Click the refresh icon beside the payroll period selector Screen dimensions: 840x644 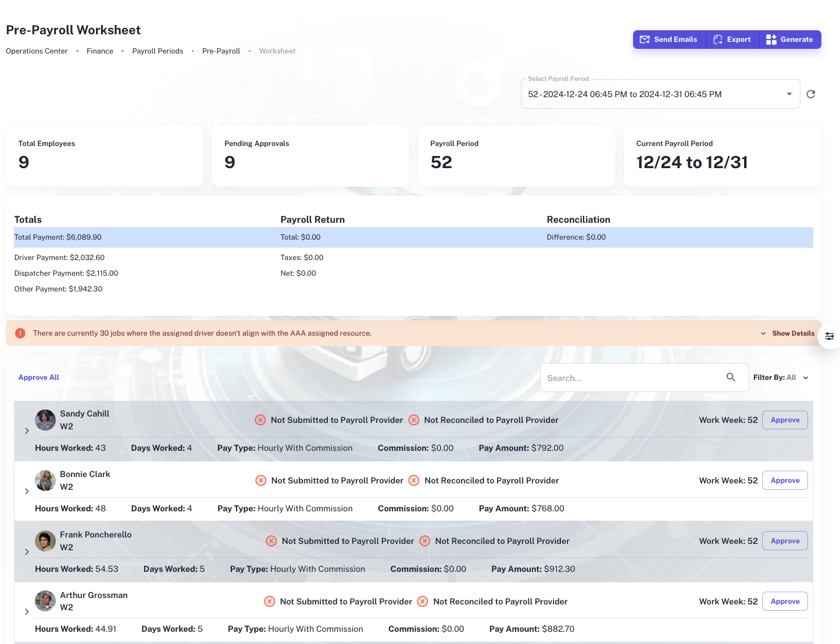tap(811, 94)
